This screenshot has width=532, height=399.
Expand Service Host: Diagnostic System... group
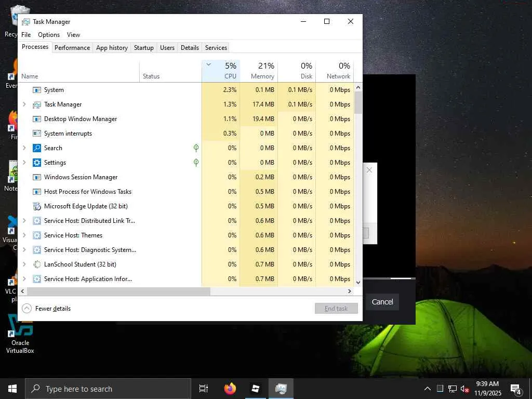click(24, 250)
